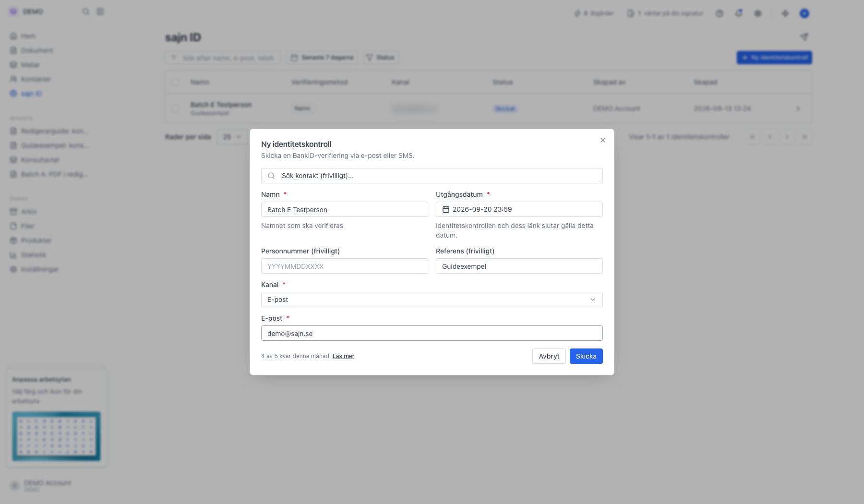
Task: Tick the checkbox for Batch E Testperson row
Action: [x=175, y=108]
